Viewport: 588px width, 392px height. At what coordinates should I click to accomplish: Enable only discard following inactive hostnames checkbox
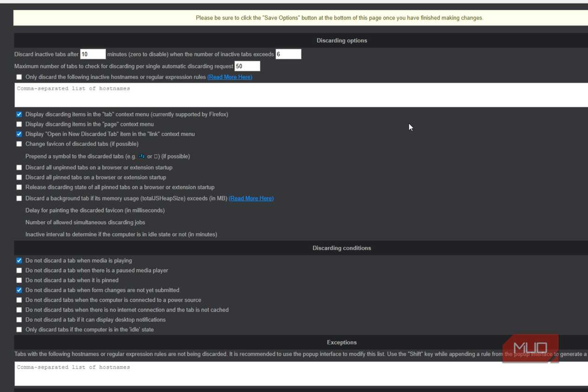tap(19, 77)
